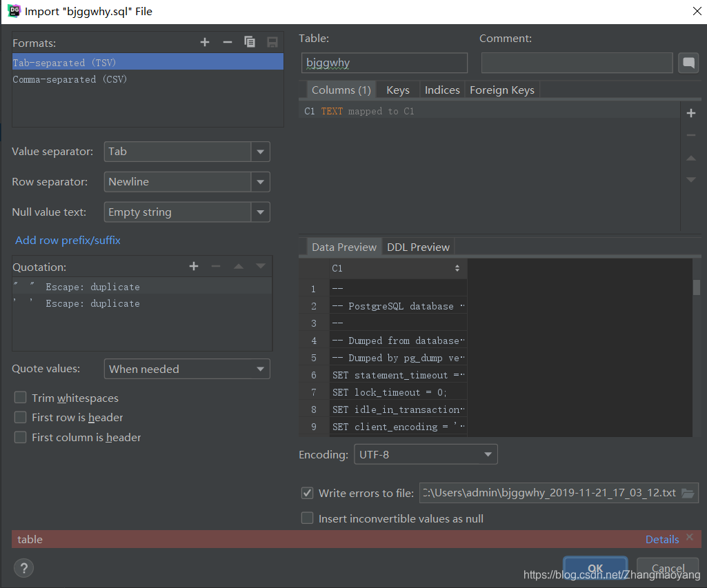
Task: Click Add row prefix/suffix
Action: click(x=67, y=240)
